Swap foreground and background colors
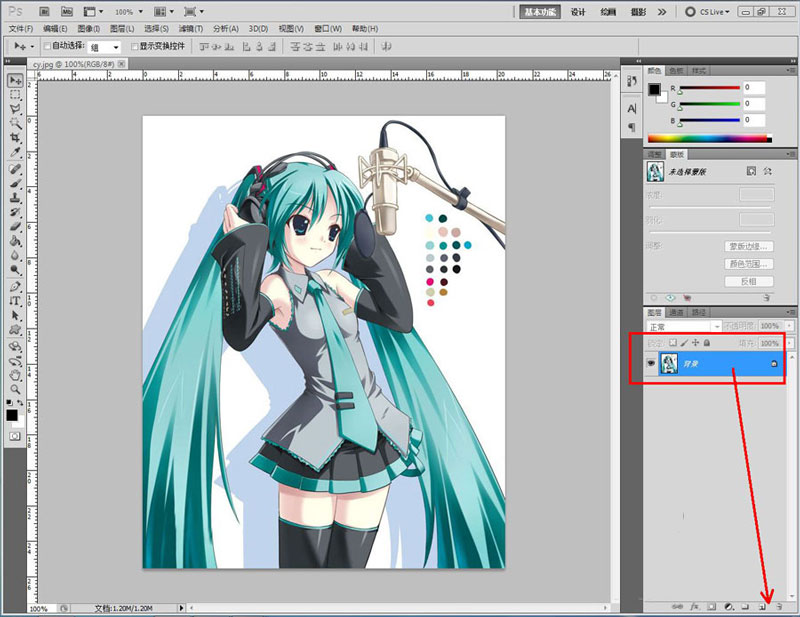Image resolution: width=800 pixels, height=617 pixels. (x=20, y=403)
